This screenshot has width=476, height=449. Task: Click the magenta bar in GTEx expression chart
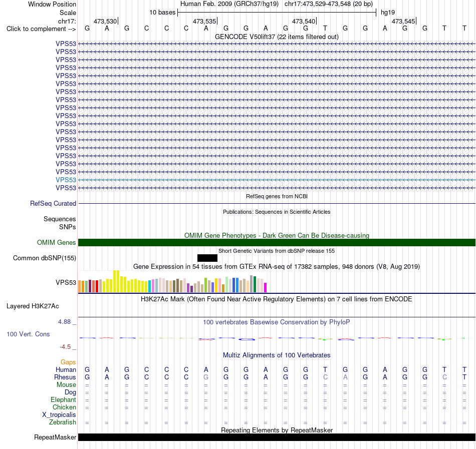coord(265,287)
